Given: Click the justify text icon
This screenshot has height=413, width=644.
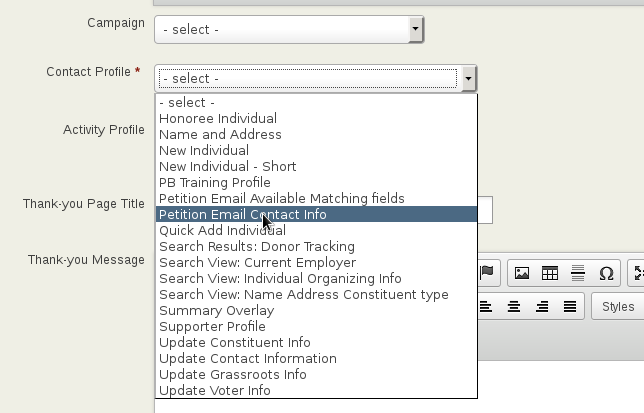Looking at the screenshot, I should tap(570, 306).
